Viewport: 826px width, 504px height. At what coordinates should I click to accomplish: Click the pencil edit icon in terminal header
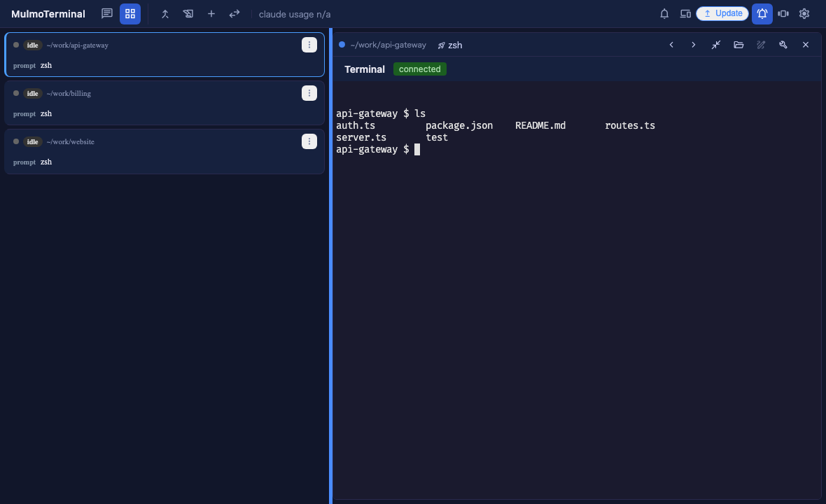(761, 45)
